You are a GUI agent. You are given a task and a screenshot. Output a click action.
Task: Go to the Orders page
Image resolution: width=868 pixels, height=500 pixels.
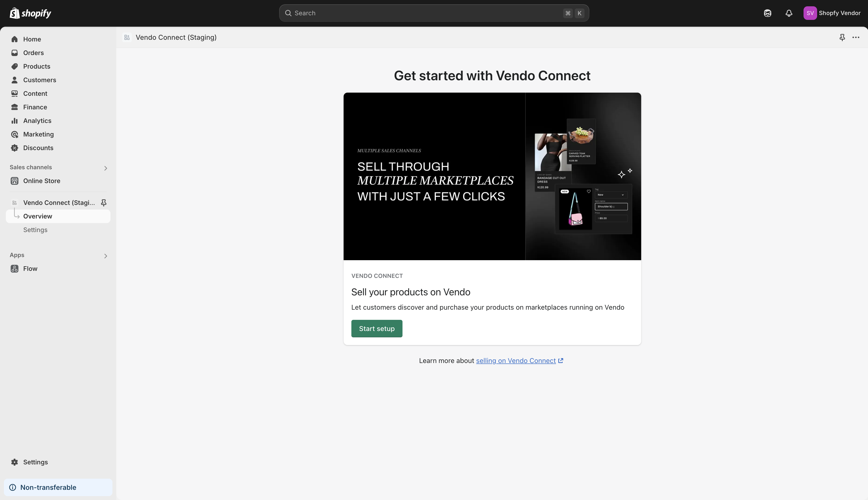pos(33,53)
